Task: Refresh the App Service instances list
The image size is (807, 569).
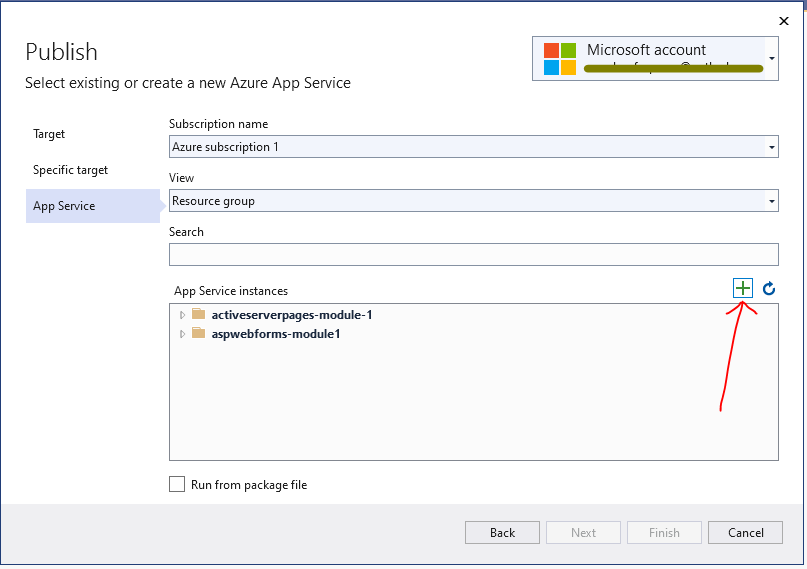Action: [769, 289]
